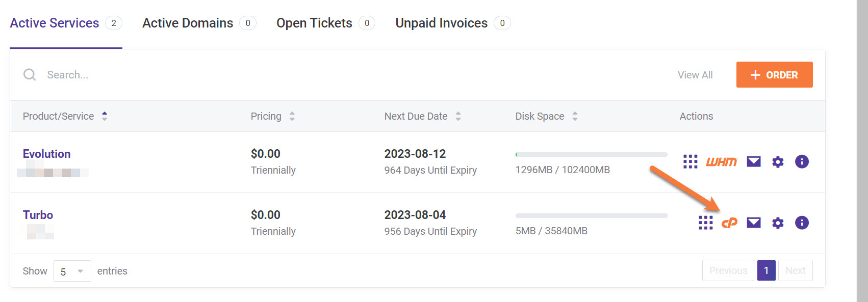View info icon for Evolution service
868x302 pixels.
[801, 162]
